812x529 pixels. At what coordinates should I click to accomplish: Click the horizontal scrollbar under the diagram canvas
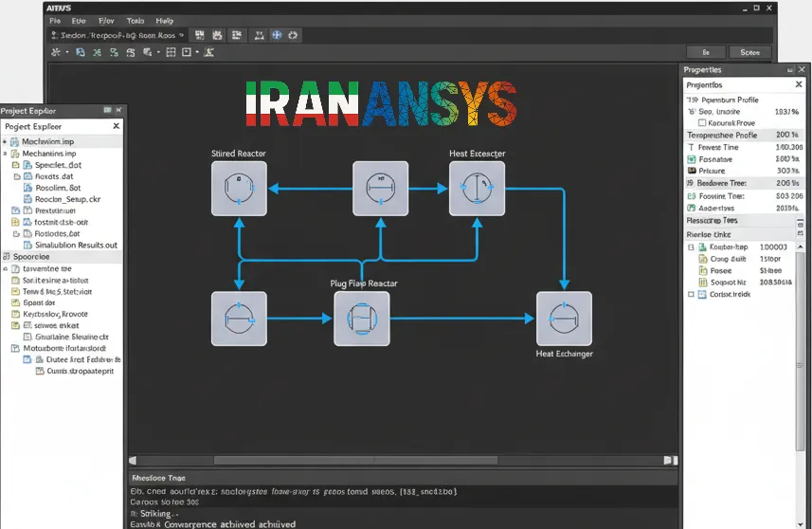click(x=355, y=460)
